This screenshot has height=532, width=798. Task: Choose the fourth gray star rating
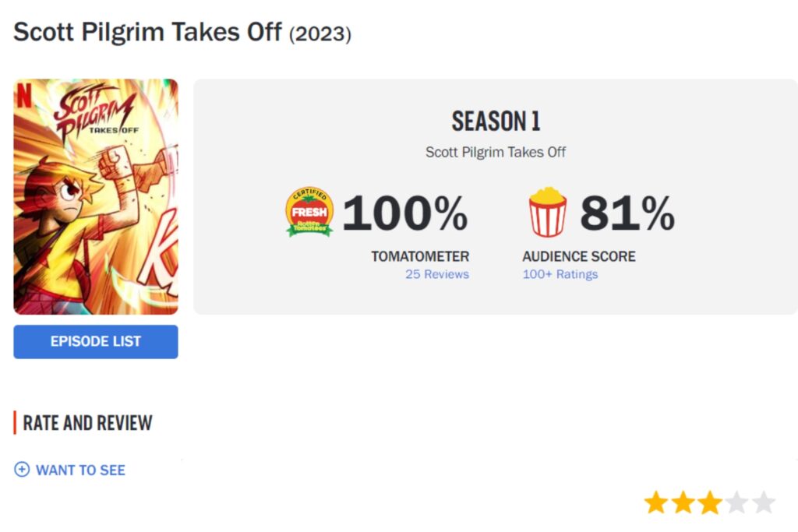click(736, 502)
